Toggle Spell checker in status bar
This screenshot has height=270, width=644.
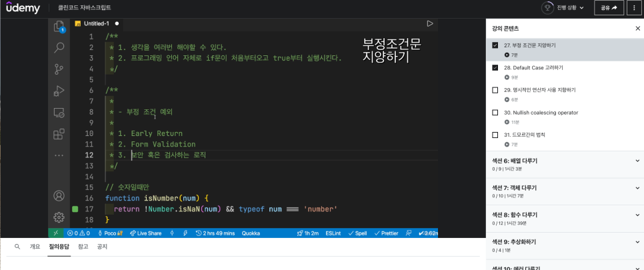[x=357, y=233]
